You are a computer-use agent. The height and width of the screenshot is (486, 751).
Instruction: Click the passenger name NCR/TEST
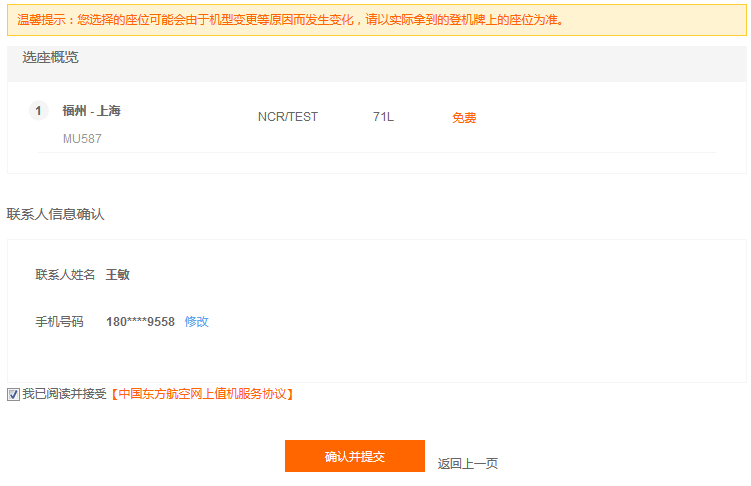coord(287,117)
